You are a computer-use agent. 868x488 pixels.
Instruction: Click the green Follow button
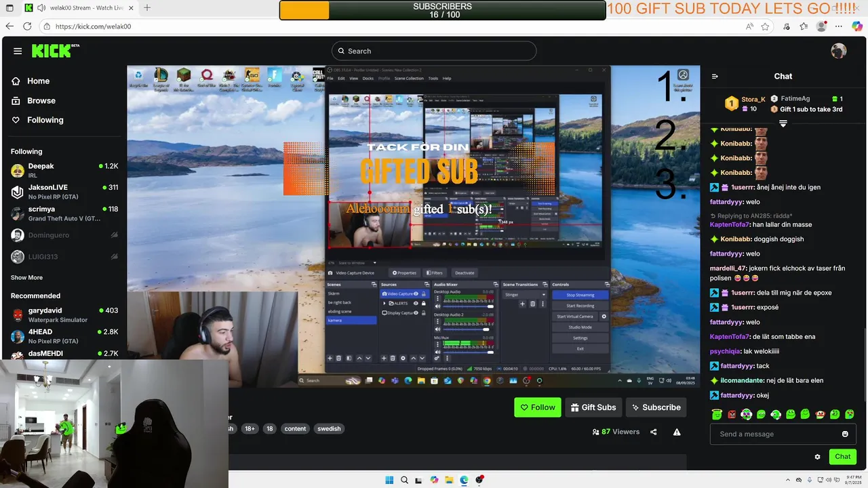538,407
